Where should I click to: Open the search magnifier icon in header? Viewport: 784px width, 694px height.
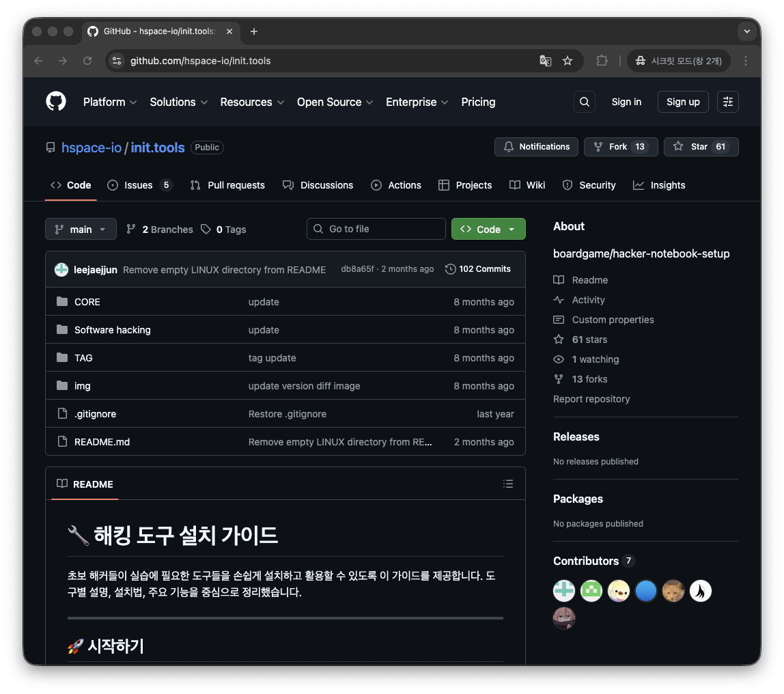(x=584, y=102)
